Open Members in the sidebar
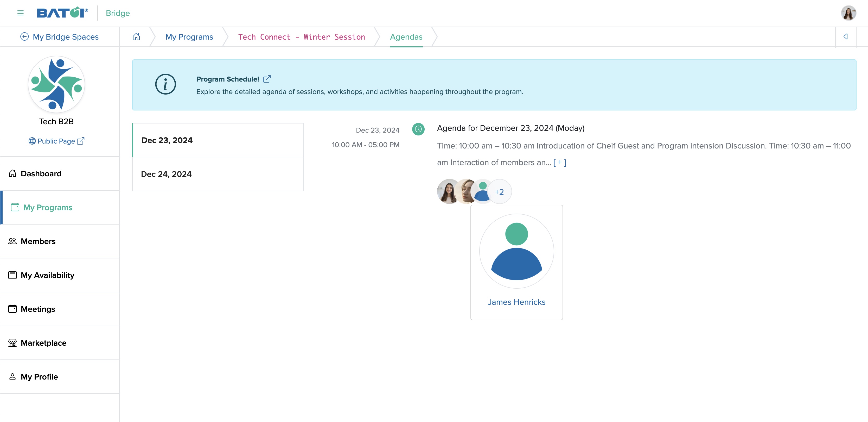Viewport: 868px width, 422px height. click(x=60, y=241)
